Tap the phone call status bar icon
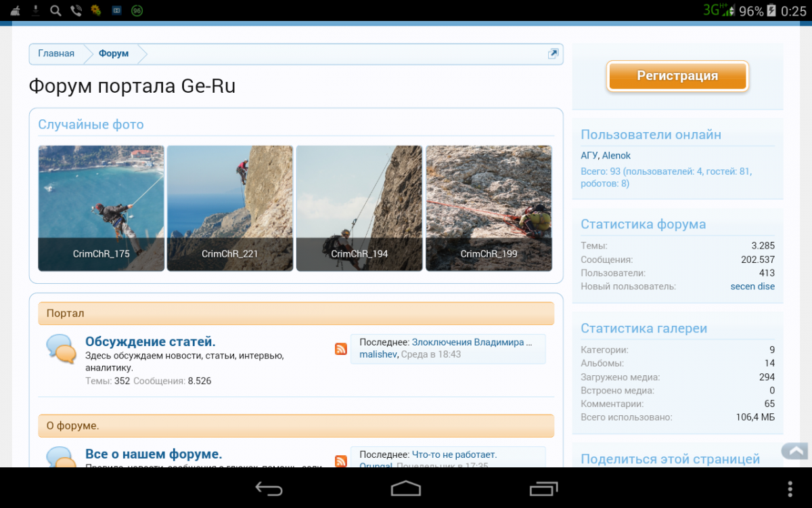This screenshot has width=812, height=508. [x=76, y=10]
